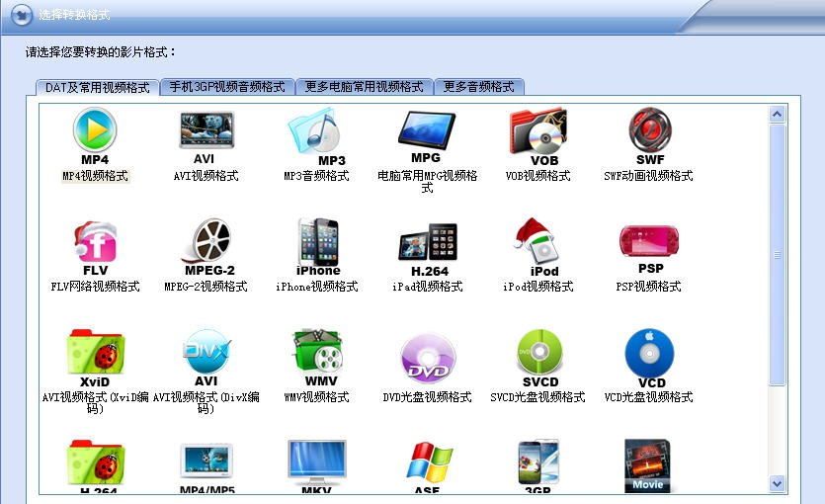Click the FLV网络视频格式 label
825x504 pixels.
(95, 287)
